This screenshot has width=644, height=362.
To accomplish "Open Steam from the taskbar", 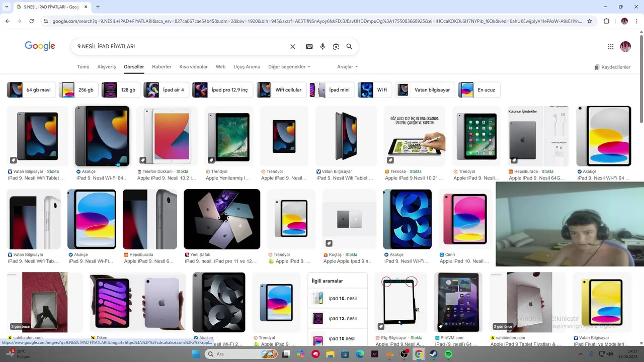I will click(x=433, y=354).
